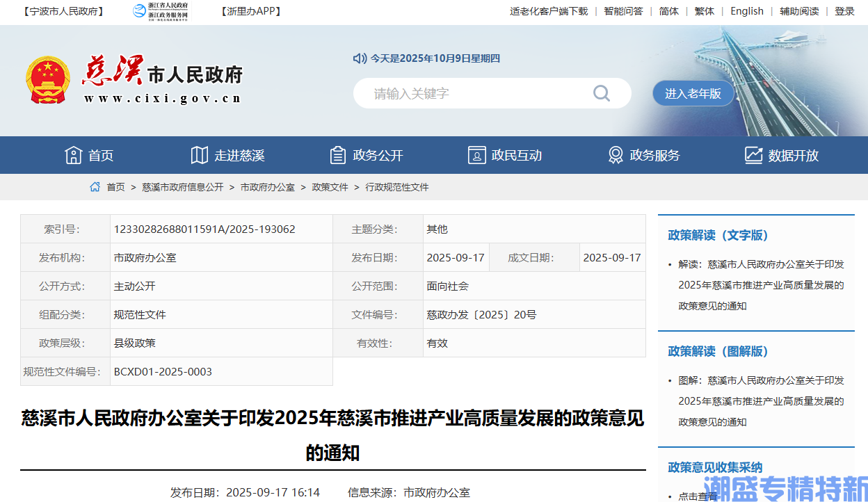Open the 图解 policy interpretation link
868x502 pixels.
761,401
